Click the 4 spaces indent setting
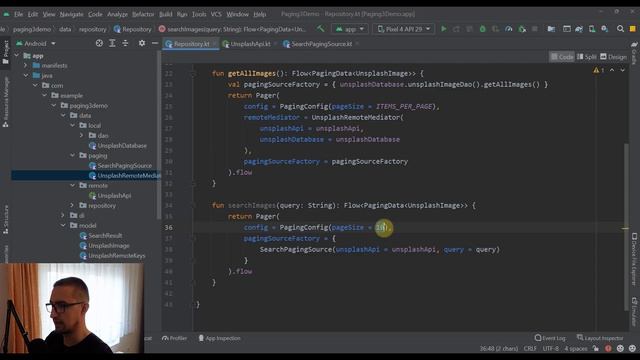 pos(576,349)
